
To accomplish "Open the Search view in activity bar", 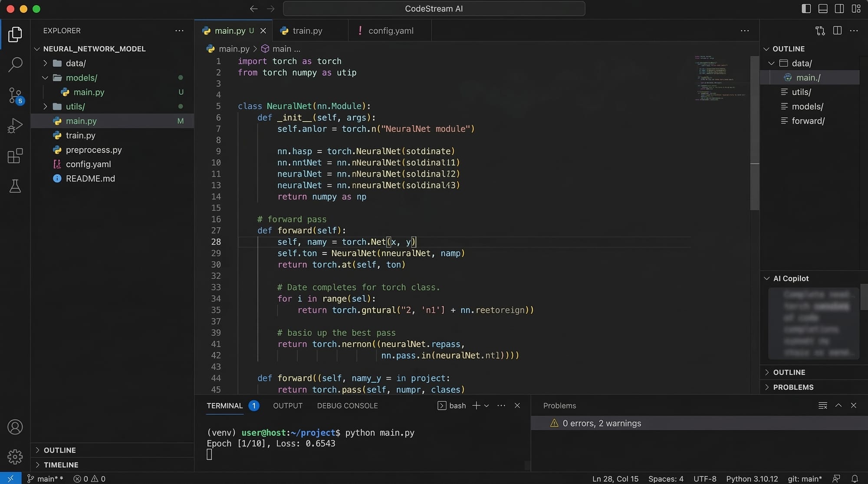I will [15, 64].
